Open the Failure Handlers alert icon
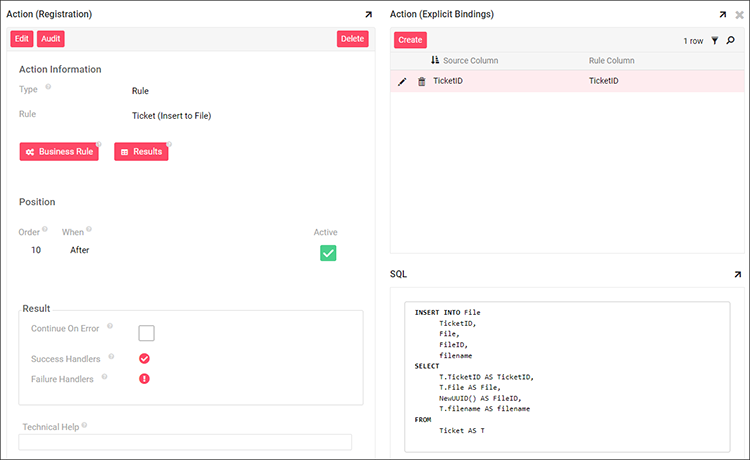750x460 pixels. (x=144, y=379)
